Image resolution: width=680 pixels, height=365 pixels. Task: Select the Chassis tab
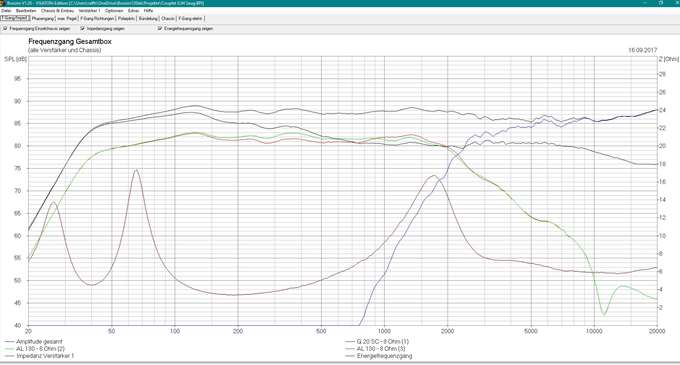click(168, 19)
